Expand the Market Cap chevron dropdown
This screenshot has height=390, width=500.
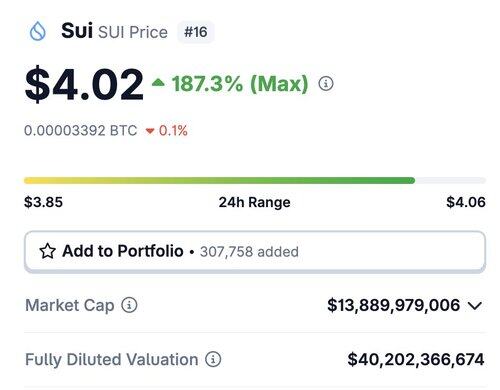[x=475, y=305]
